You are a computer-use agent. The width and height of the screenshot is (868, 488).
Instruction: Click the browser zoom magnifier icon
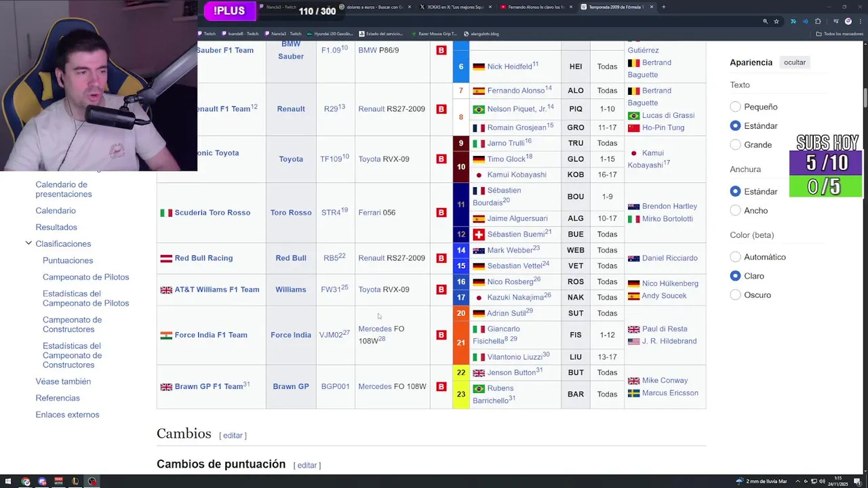point(765,21)
